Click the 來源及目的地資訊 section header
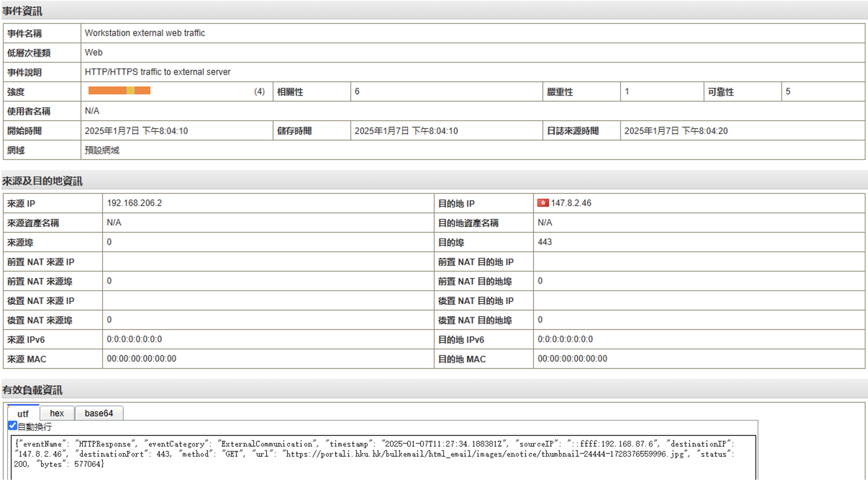Screen dimensions: 868x486 tap(42, 181)
